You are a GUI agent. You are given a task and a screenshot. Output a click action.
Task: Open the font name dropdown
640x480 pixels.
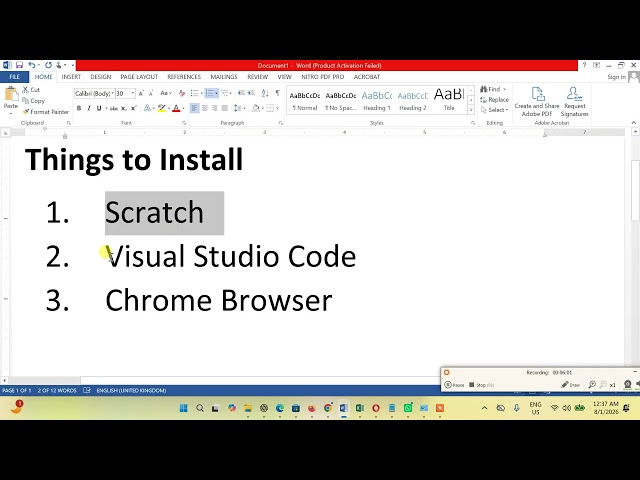(112, 93)
